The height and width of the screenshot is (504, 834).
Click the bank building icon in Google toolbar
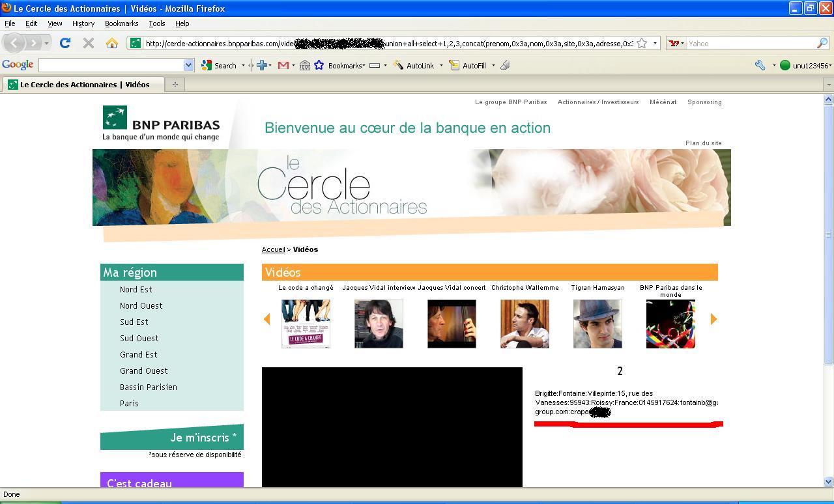pos(304,65)
